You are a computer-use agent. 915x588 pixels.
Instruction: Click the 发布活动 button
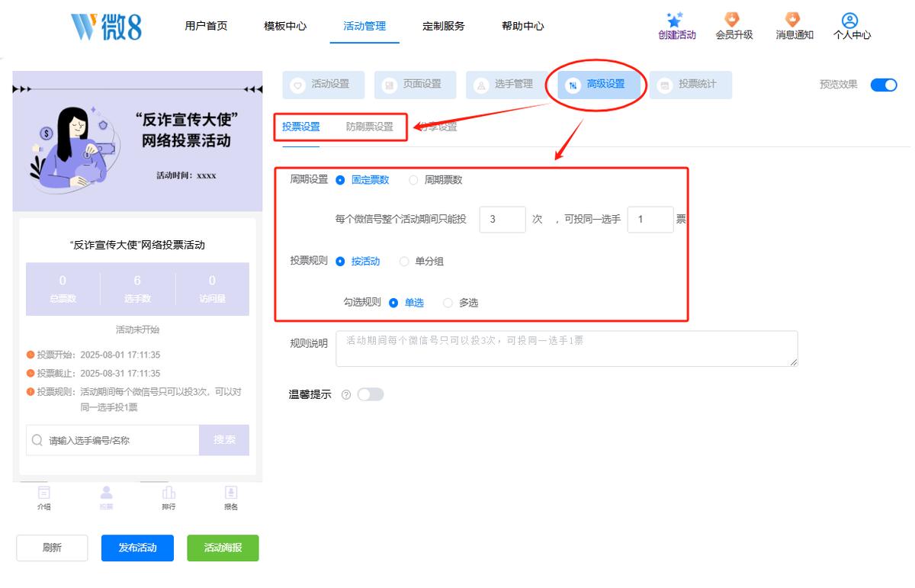[x=137, y=548]
